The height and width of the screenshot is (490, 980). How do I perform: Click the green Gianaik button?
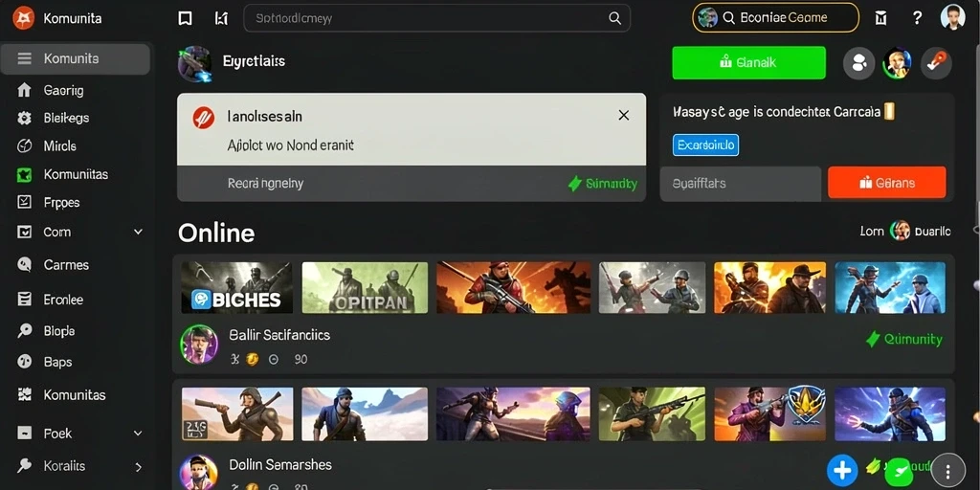click(748, 62)
